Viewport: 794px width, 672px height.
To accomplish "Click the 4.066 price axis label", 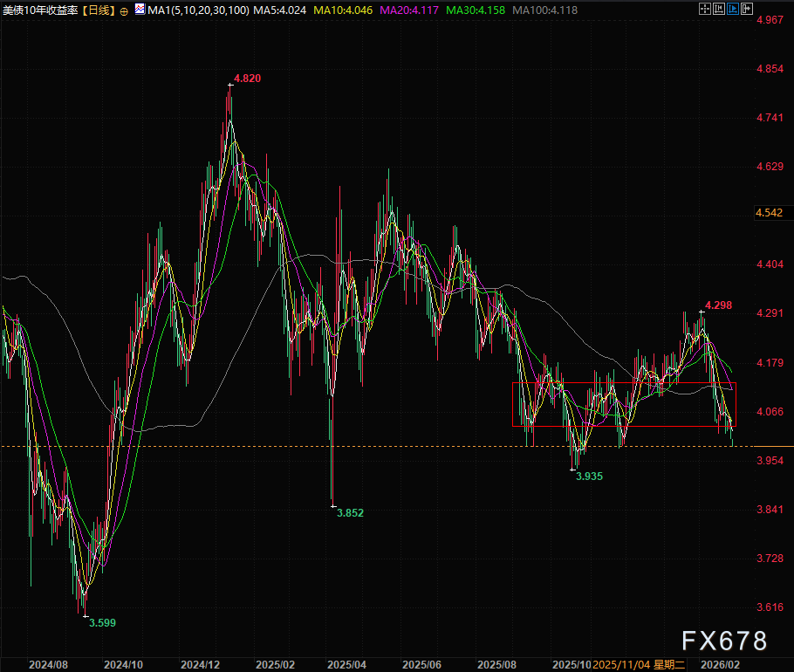I will pyautogui.click(x=770, y=412).
